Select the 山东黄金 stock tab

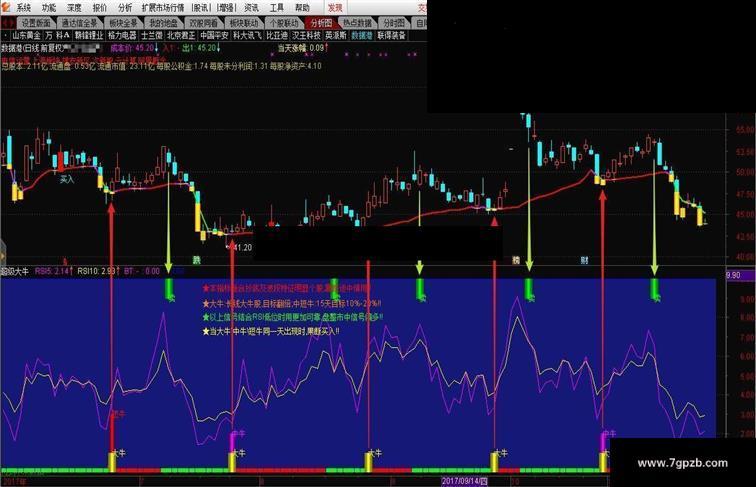pos(27,35)
